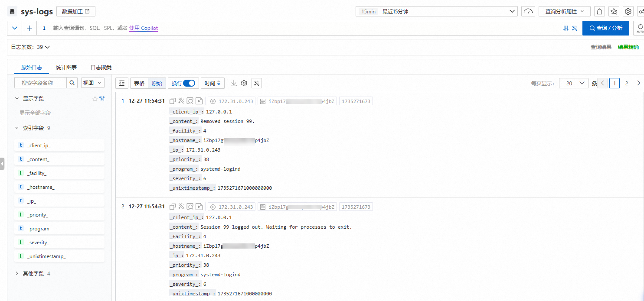Expand the 其他字段 section
The height and width of the screenshot is (301, 644).
17,274
